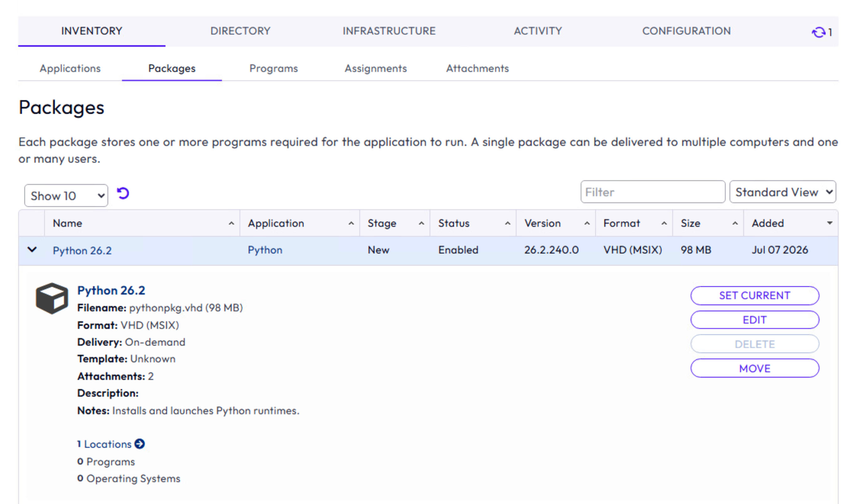This screenshot has height=504, width=846.
Task: Click the Packages page heading
Action: coord(61,108)
